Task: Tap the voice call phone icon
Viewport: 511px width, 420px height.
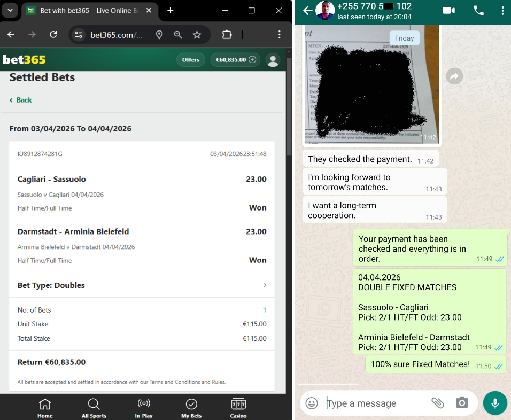Action: pos(478,10)
